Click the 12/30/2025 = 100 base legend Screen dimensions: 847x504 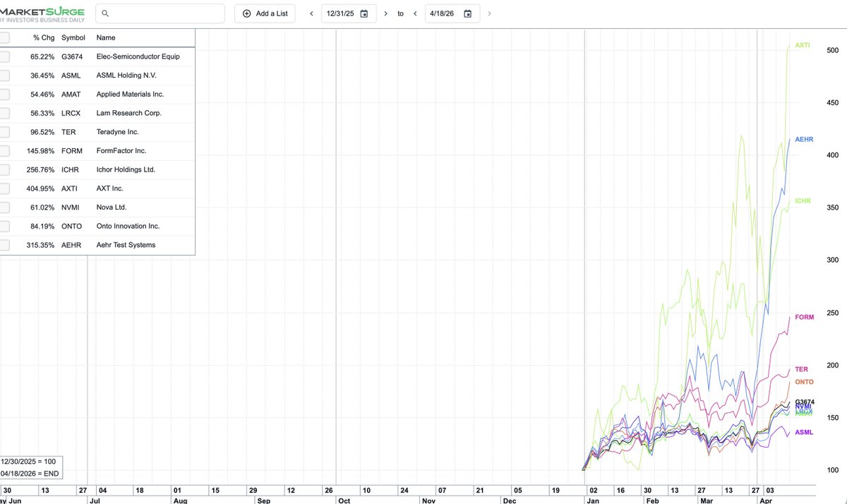(x=29, y=462)
